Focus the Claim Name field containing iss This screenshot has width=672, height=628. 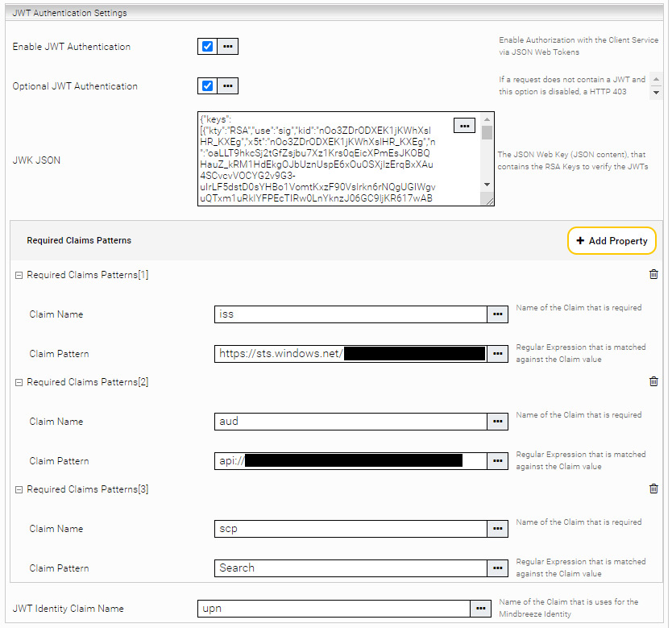(x=351, y=314)
